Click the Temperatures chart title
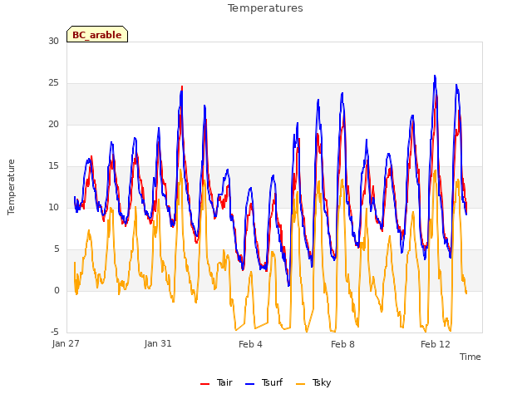Image resolution: width=532 pixels, height=399 pixels. [265, 8]
